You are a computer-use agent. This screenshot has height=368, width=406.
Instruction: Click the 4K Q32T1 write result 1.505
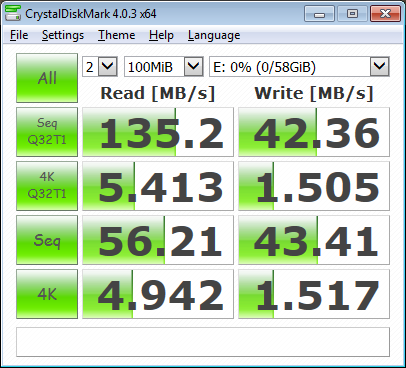pyautogui.click(x=314, y=186)
